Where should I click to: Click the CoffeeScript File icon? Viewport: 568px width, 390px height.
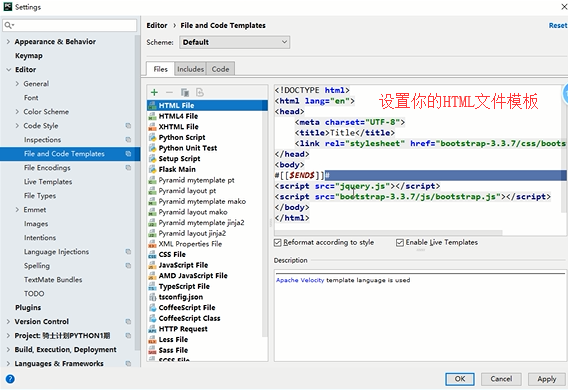tap(153, 308)
